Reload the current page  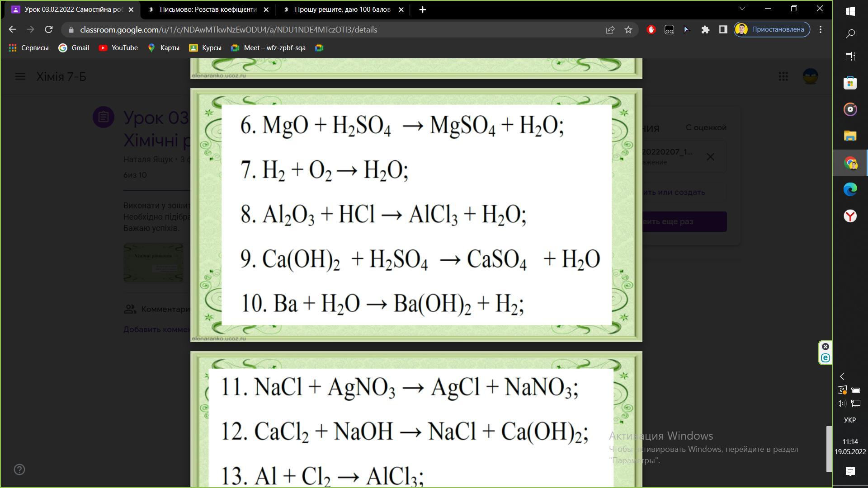coord(48,29)
